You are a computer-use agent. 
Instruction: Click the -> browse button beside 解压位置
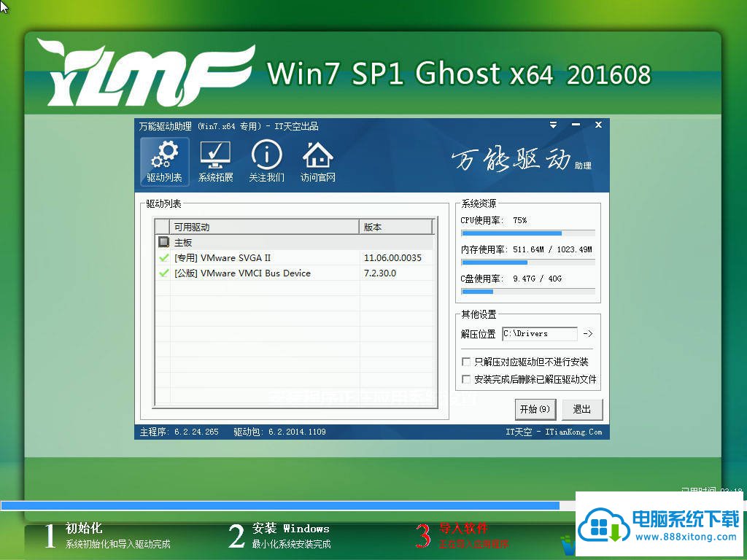pyautogui.click(x=588, y=334)
